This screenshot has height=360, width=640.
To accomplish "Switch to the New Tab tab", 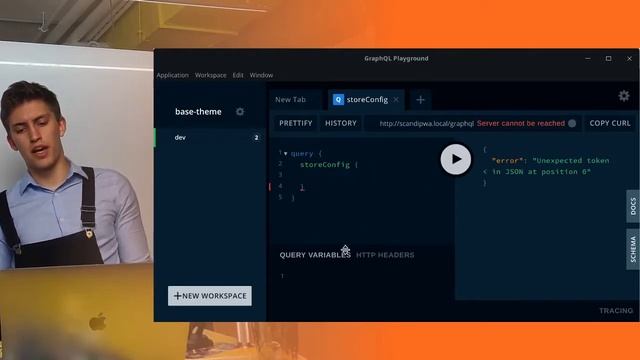I will tap(290, 100).
